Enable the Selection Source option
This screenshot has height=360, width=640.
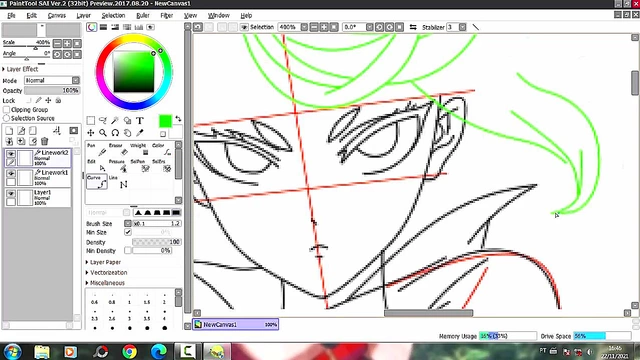click(6, 118)
